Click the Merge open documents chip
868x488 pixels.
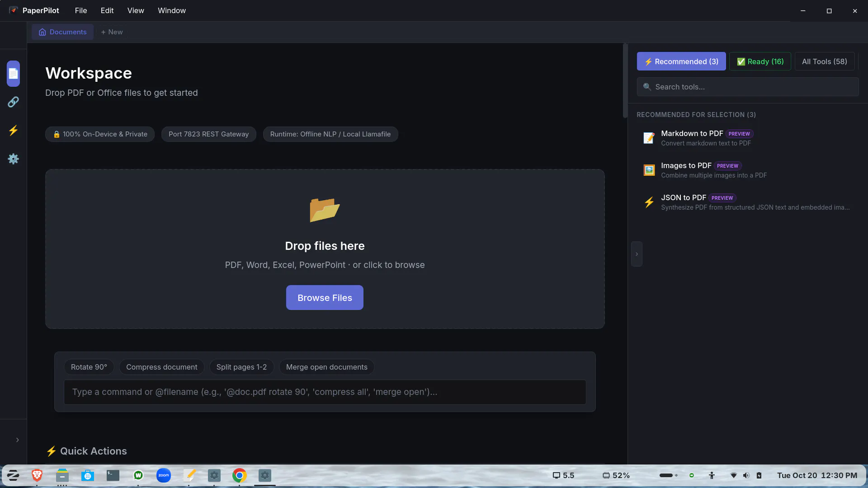point(327,367)
